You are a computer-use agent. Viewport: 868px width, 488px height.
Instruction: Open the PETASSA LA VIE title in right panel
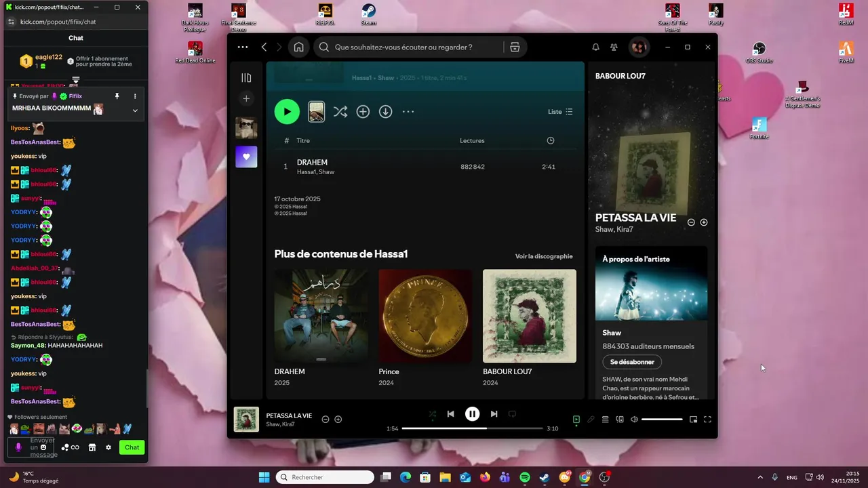pos(635,218)
